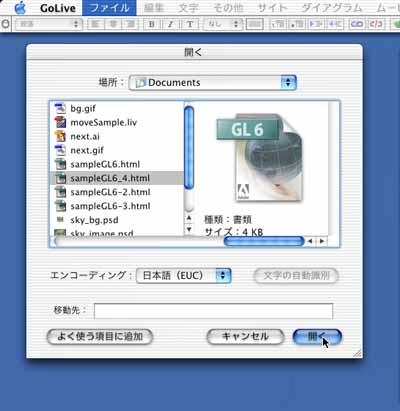Screen dimensions: 400x411
Task: Select sampleGL6-2.html in the file list
Action: tap(116, 192)
